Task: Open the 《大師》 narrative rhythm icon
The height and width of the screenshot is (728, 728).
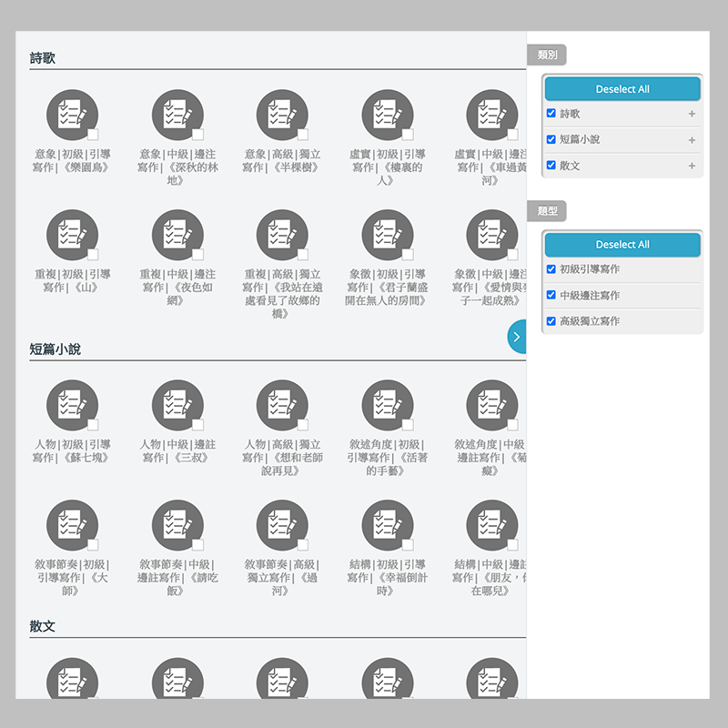Action: (72, 525)
